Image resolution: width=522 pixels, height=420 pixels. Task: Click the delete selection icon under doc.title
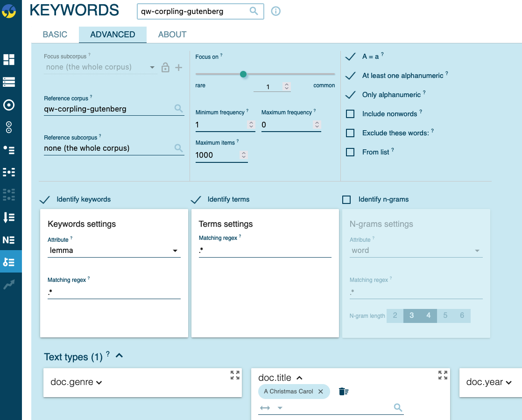(x=343, y=392)
